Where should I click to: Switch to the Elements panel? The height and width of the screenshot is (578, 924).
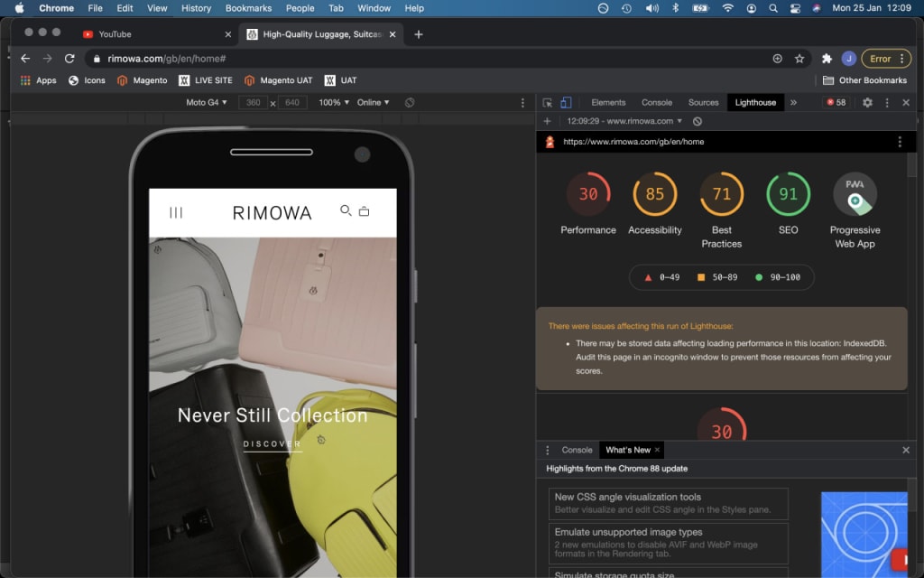point(608,103)
